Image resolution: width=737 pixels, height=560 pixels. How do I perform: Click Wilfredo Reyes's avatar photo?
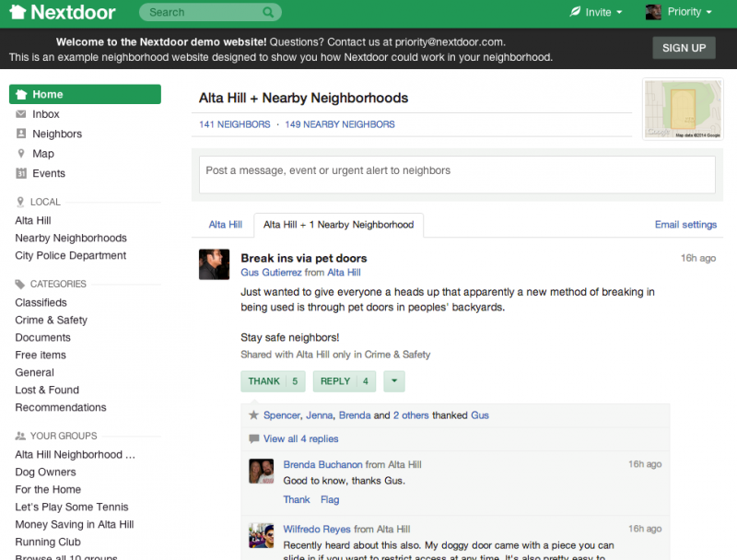262,535
